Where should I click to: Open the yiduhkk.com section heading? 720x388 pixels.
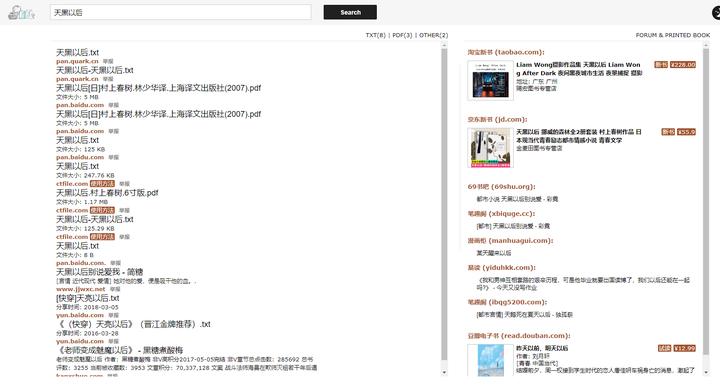point(501,268)
